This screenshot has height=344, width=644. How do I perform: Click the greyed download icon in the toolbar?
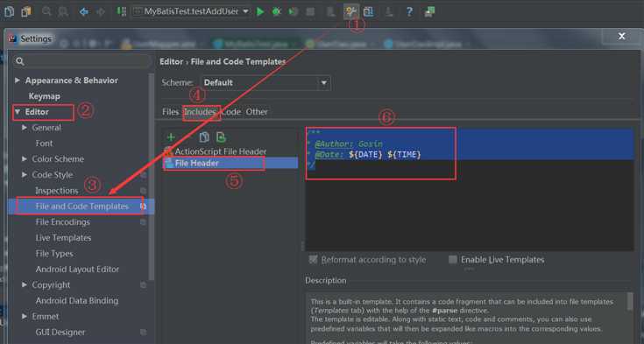coord(388,11)
